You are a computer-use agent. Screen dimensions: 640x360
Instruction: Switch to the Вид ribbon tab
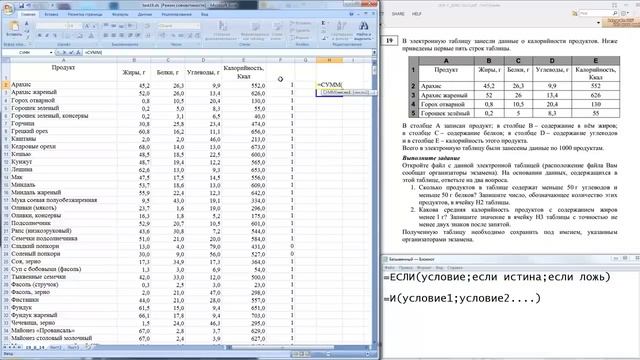[204, 15]
